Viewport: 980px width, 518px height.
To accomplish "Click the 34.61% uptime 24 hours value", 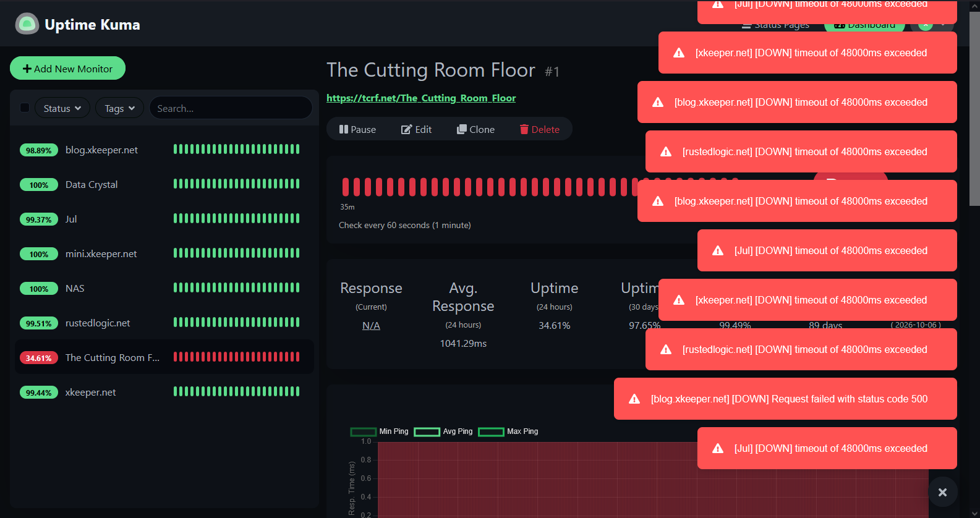I will (555, 326).
